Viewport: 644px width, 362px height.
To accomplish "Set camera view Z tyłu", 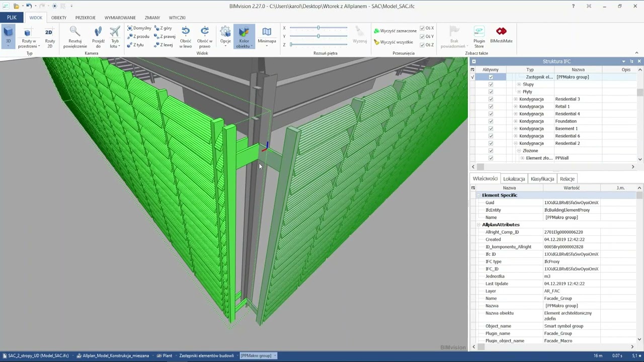I will click(135, 45).
